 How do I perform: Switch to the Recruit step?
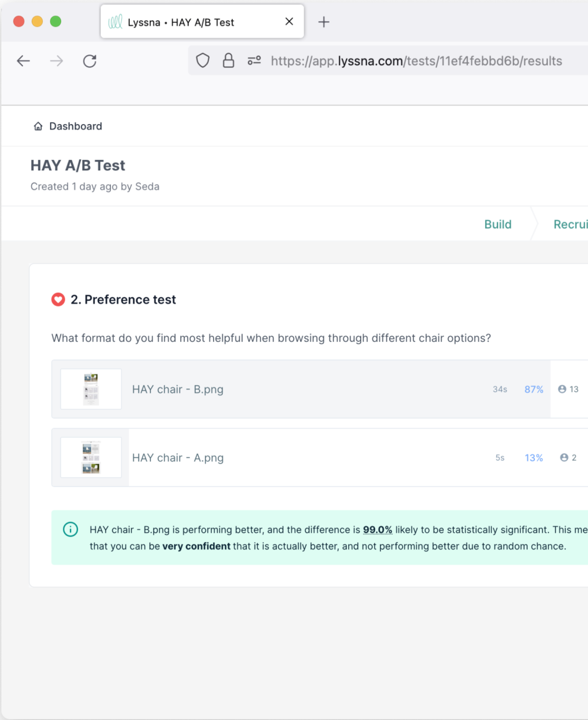[x=571, y=224]
